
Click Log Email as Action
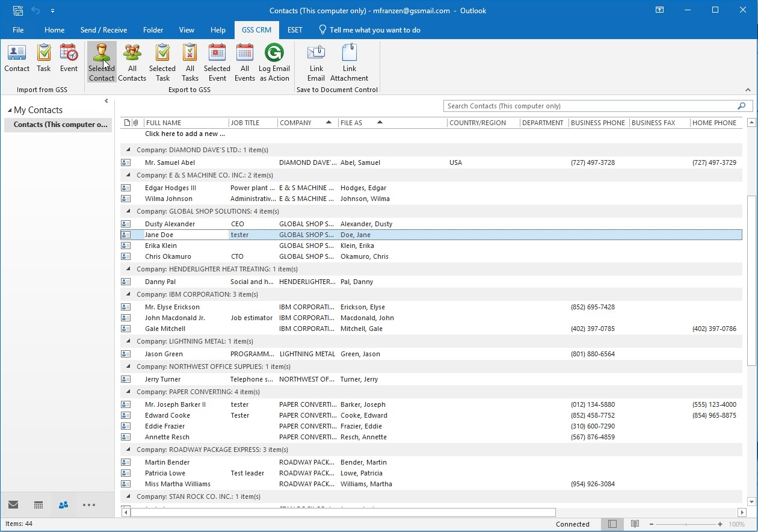click(x=274, y=63)
